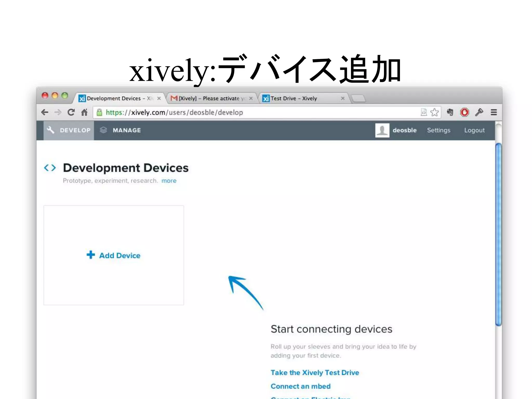Click the Start connecting devices heading
Image resolution: width=532 pixels, height=399 pixels.
(x=331, y=329)
